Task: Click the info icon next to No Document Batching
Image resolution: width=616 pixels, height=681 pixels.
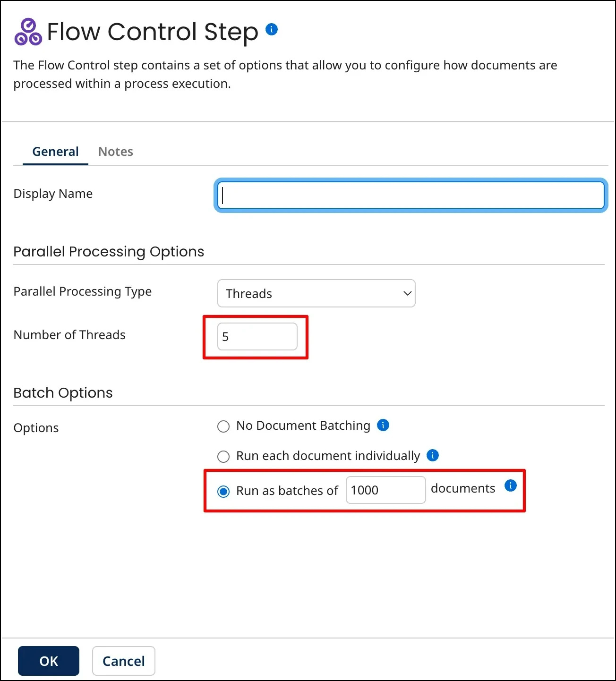Action: pos(383,426)
